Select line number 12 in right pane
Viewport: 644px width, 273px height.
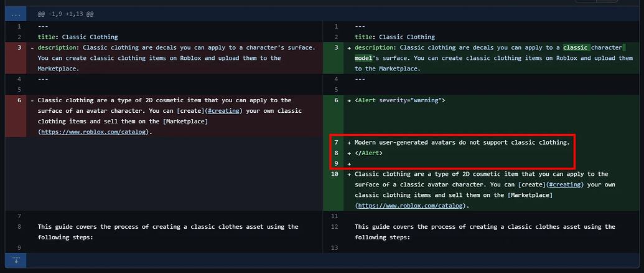[x=336, y=227]
